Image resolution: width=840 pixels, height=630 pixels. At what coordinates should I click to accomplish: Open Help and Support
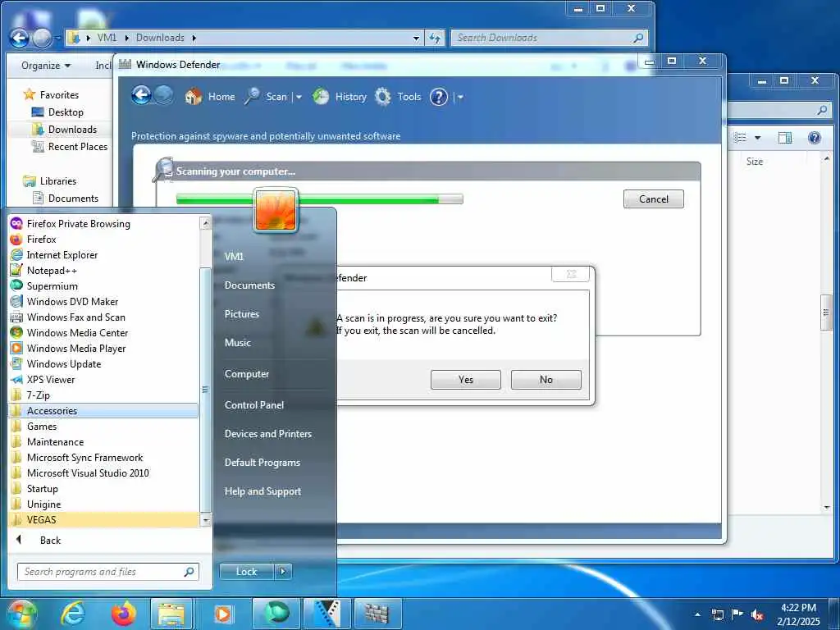(x=262, y=491)
